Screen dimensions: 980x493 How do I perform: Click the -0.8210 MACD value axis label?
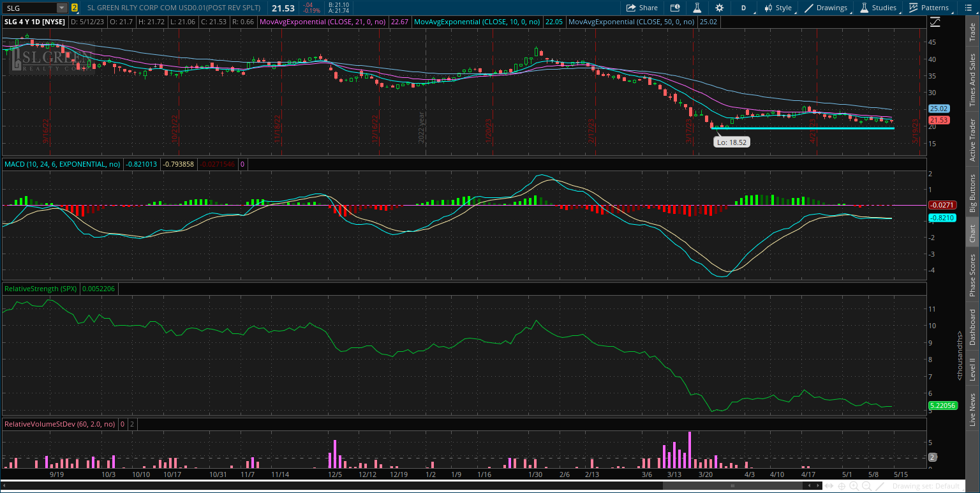pyautogui.click(x=941, y=218)
